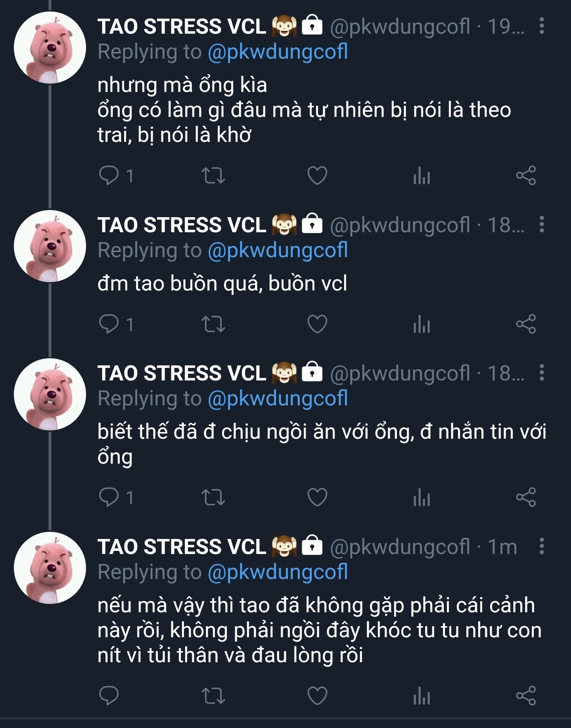Viewport: 571px width, 728px height.
Task: Reply to the tweet 'nhưng mà ổng kìa'
Action: click(x=109, y=175)
